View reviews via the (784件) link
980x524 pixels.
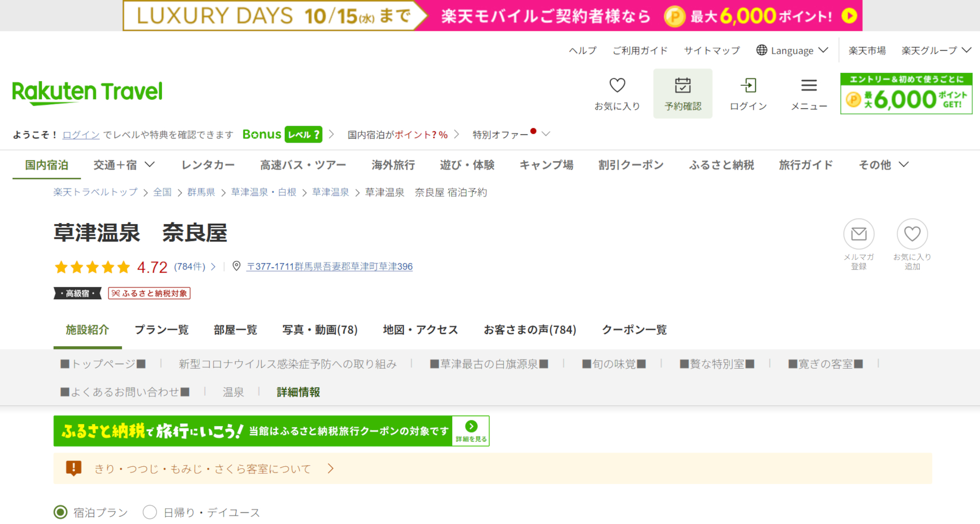[x=191, y=267]
